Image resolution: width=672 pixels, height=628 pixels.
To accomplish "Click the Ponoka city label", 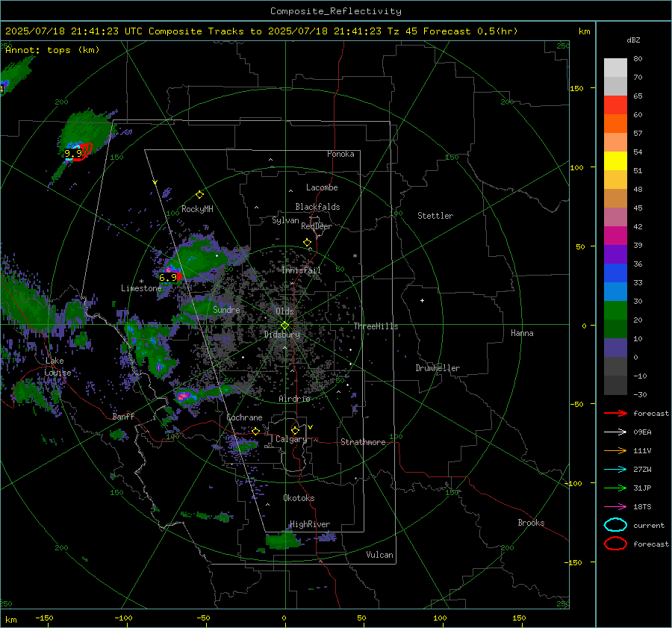I will (340, 154).
